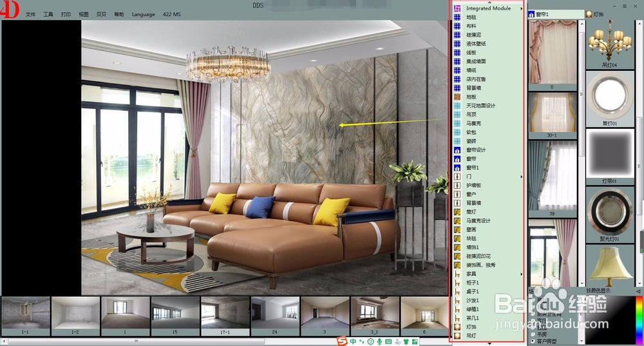Toggle Chinese 中 input mode icon
This screenshot has height=346, width=644.
(x=353, y=341)
